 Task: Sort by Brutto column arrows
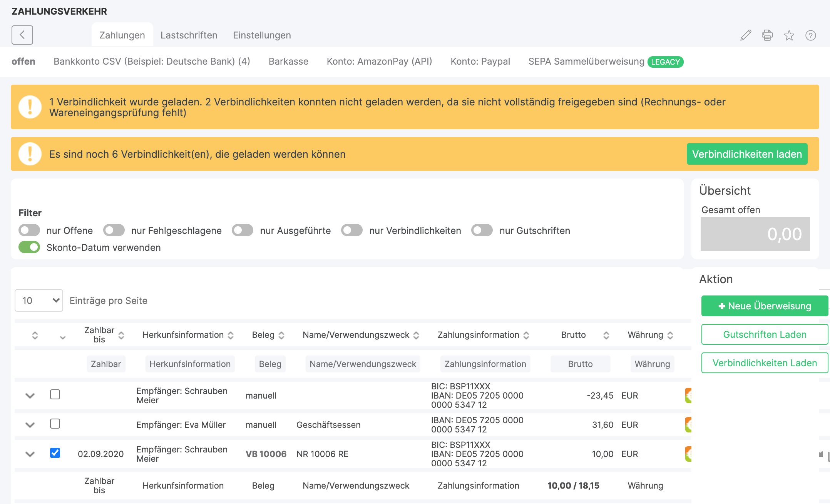(x=606, y=335)
